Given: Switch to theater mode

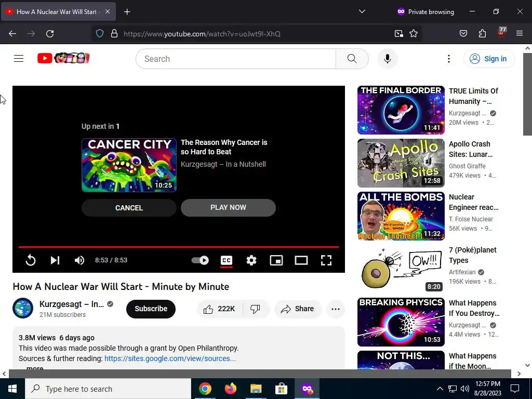Looking at the screenshot, I should 301,260.
